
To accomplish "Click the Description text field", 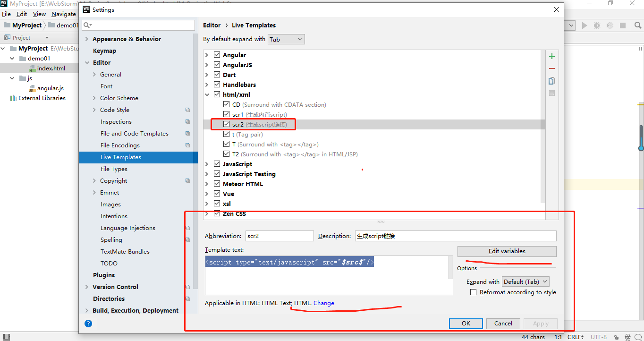I will [456, 236].
